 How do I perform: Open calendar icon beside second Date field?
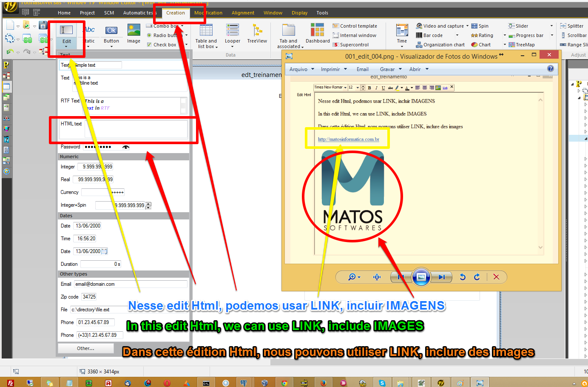104,251
